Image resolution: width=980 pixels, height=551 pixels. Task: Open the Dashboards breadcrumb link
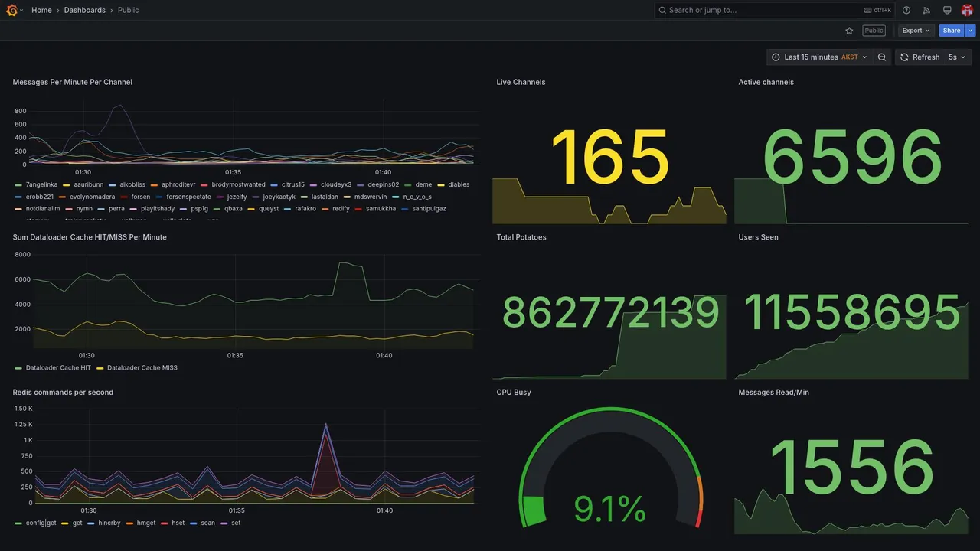85,10
